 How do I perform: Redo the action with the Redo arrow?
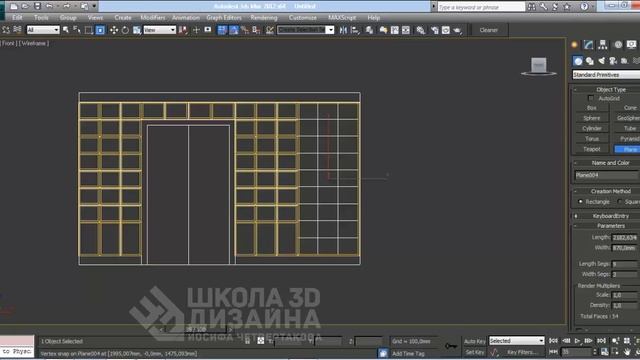coord(67,6)
